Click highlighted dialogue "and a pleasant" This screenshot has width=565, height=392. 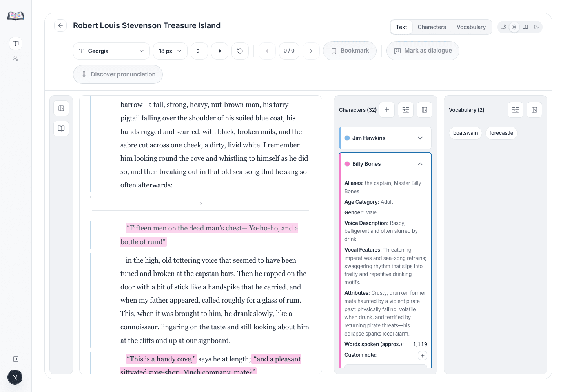click(x=276, y=359)
